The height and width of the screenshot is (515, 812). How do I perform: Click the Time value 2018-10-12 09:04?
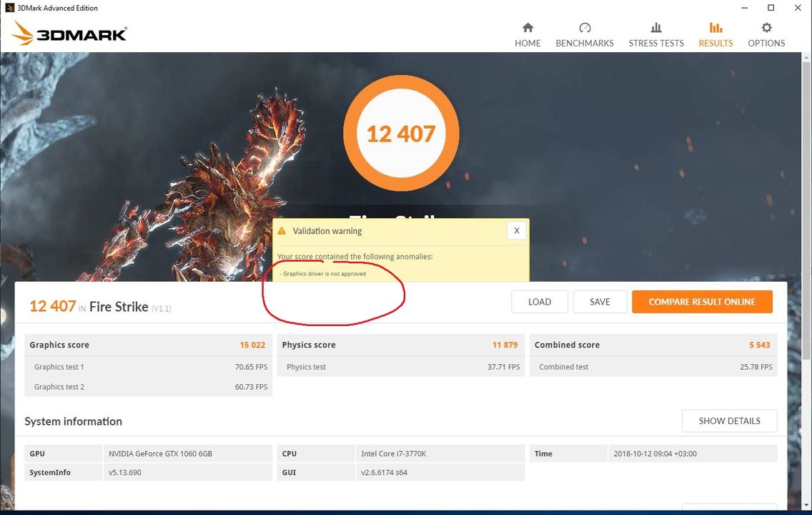point(655,454)
